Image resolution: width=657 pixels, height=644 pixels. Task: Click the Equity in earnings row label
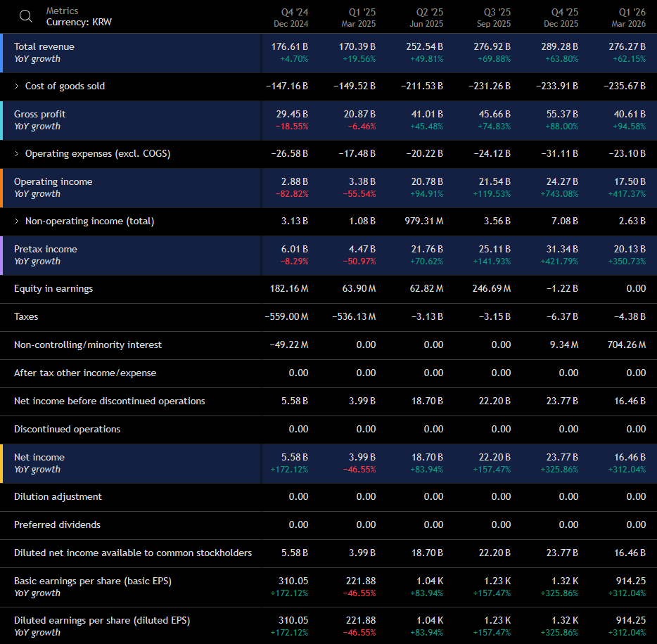click(x=53, y=288)
